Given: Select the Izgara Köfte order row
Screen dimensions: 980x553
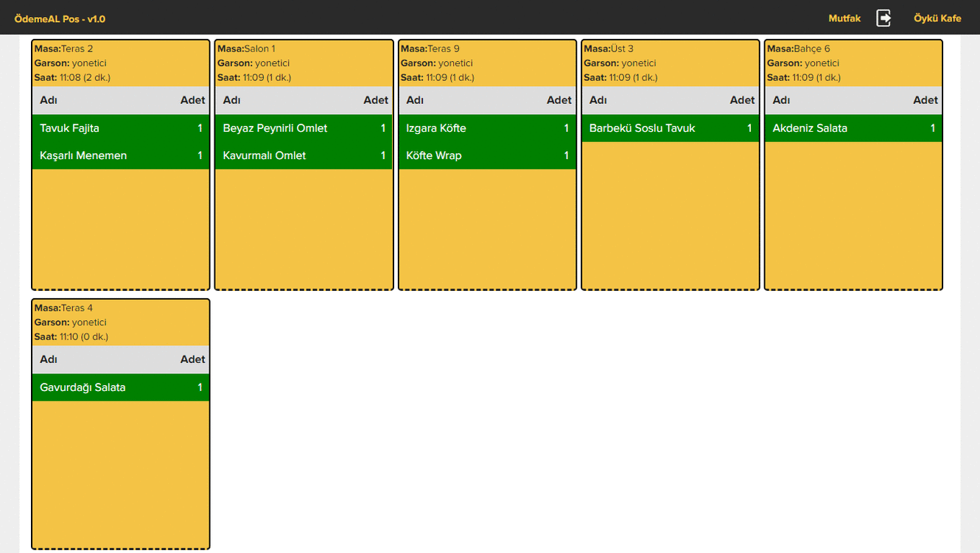Looking at the screenshot, I should coord(487,128).
